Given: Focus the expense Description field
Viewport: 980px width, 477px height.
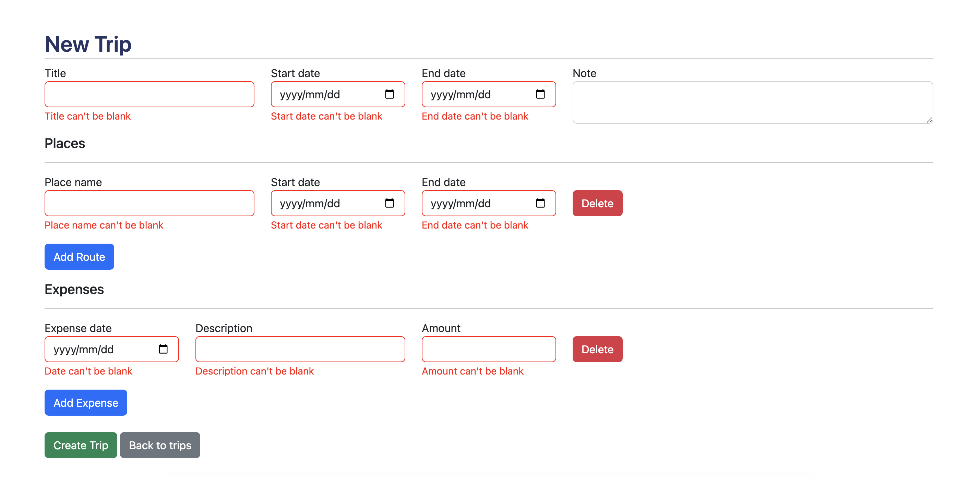Looking at the screenshot, I should pyautogui.click(x=300, y=349).
